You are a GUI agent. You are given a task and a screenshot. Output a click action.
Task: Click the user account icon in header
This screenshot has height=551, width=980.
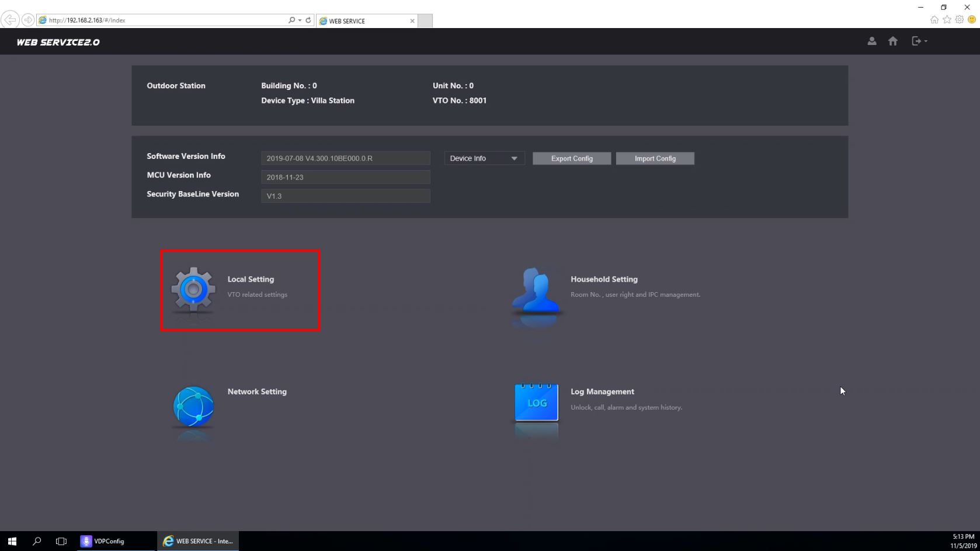click(871, 41)
